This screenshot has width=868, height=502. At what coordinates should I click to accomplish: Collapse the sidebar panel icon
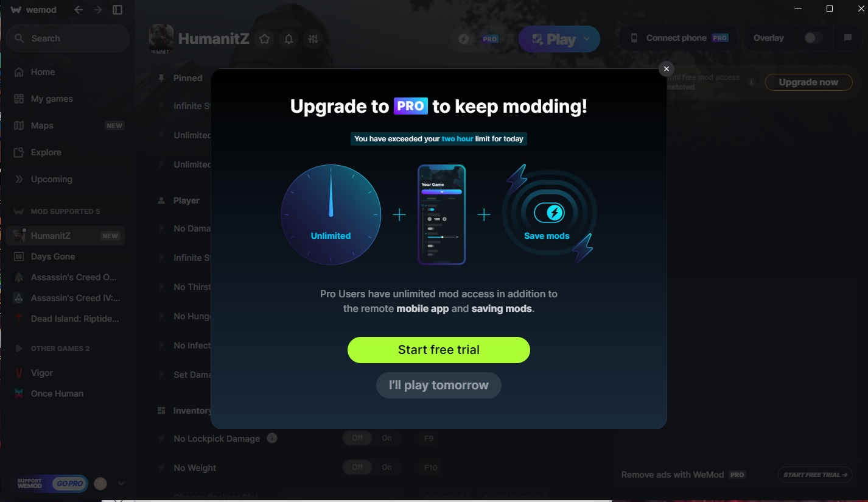pos(117,10)
